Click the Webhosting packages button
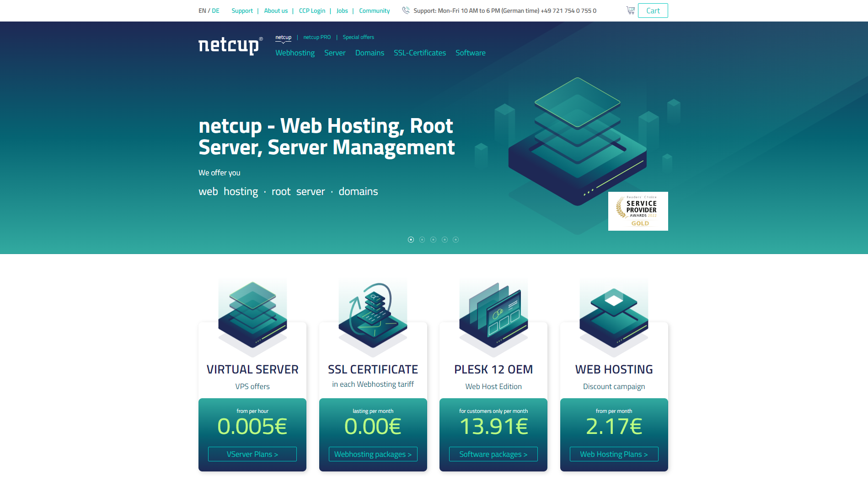 (373, 454)
